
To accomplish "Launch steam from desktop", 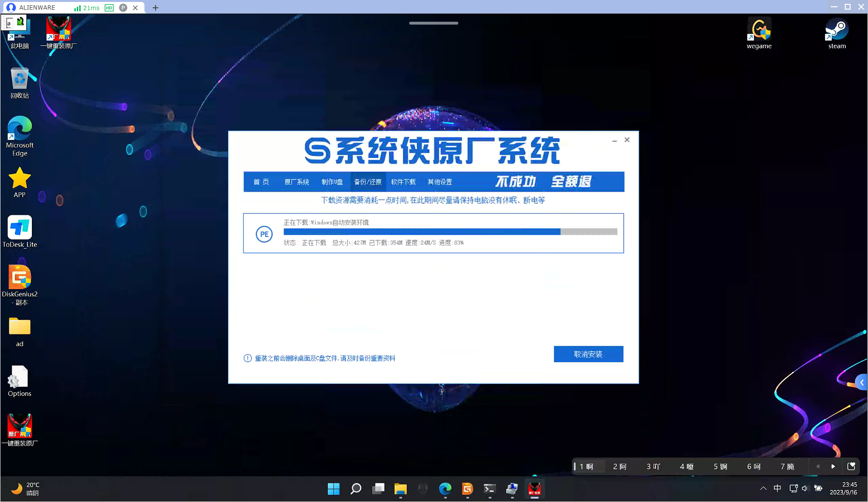I will pyautogui.click(x=837, y=33).
